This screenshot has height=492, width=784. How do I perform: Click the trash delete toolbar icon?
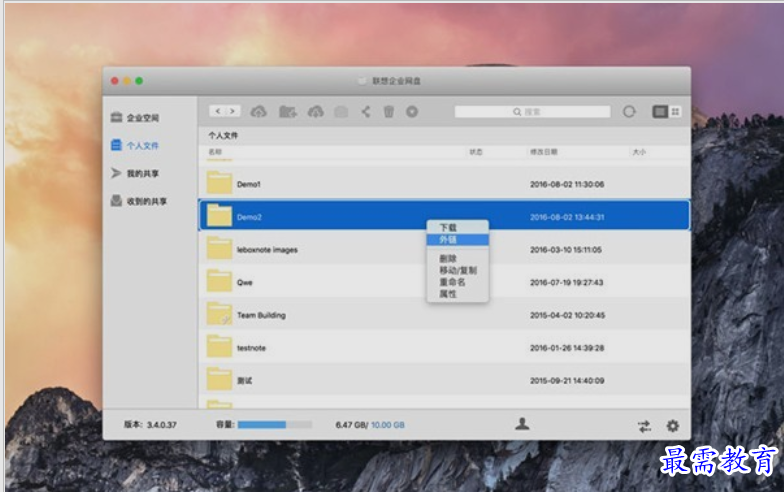pyautogui.click(x=389, y=112)
